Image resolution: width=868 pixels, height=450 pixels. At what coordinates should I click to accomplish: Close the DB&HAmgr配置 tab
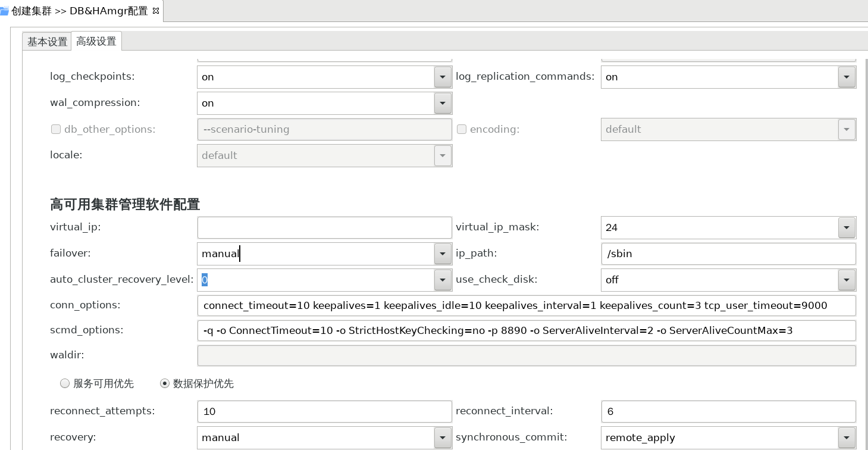click(156, 11)
